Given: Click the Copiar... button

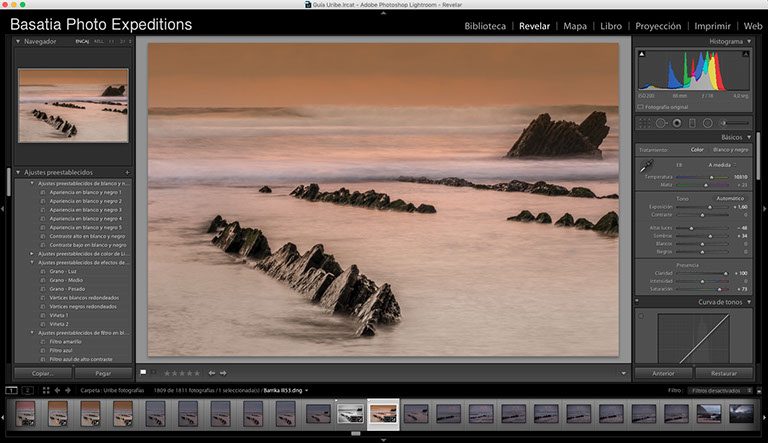Looking at the screenshot, I should coord(43,373).
